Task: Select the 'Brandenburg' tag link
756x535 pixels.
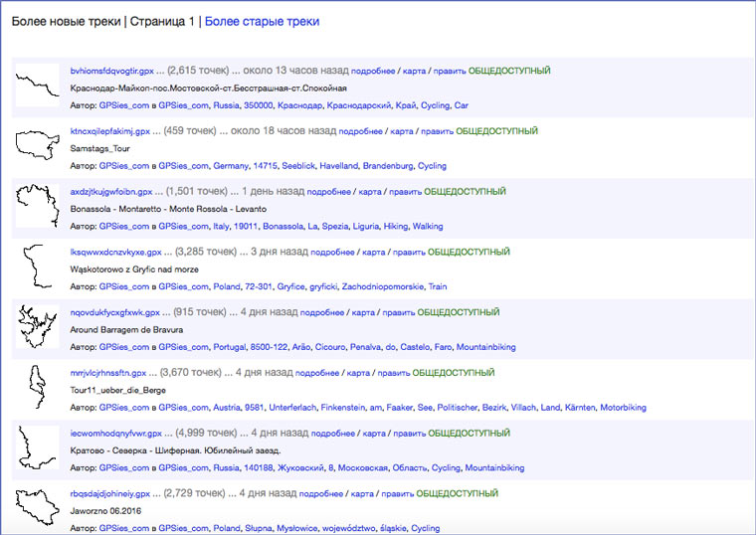Action: click(388, 166)
